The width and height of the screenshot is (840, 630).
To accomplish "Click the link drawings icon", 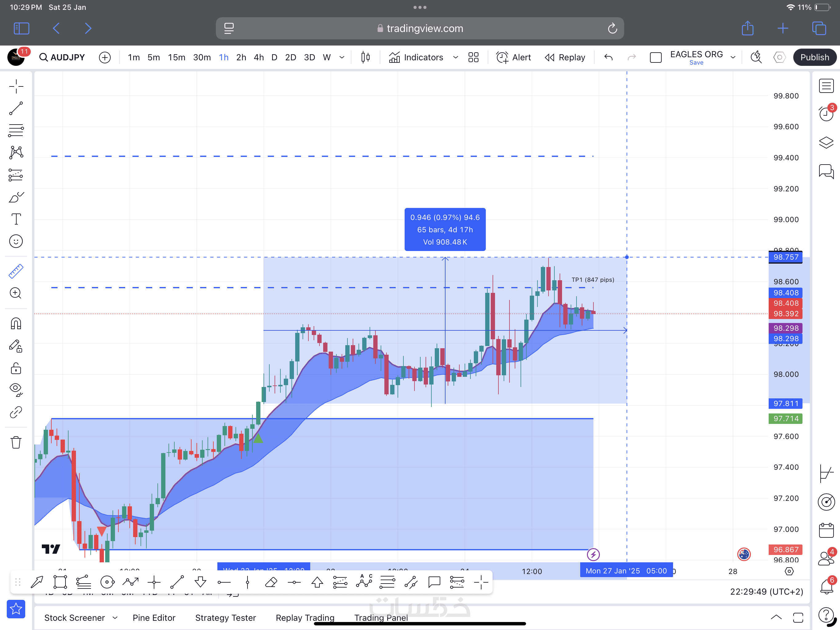I will tap(16, 412).
